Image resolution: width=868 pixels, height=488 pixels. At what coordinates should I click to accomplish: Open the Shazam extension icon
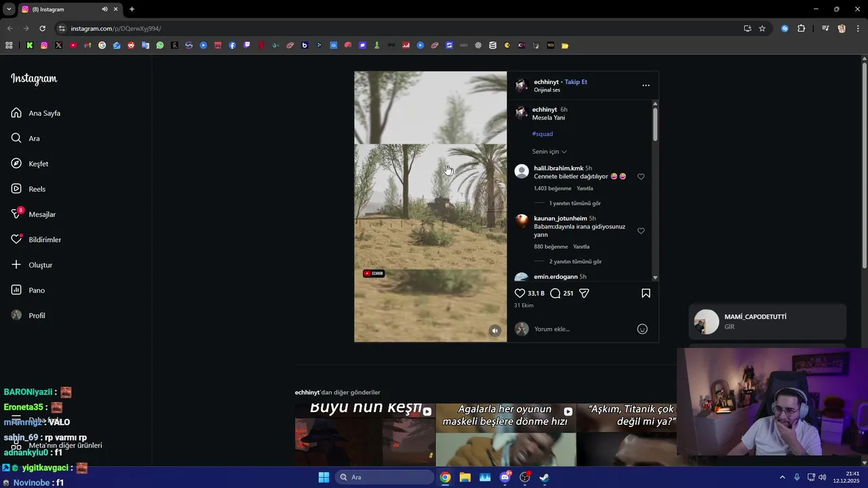point(785,28)
